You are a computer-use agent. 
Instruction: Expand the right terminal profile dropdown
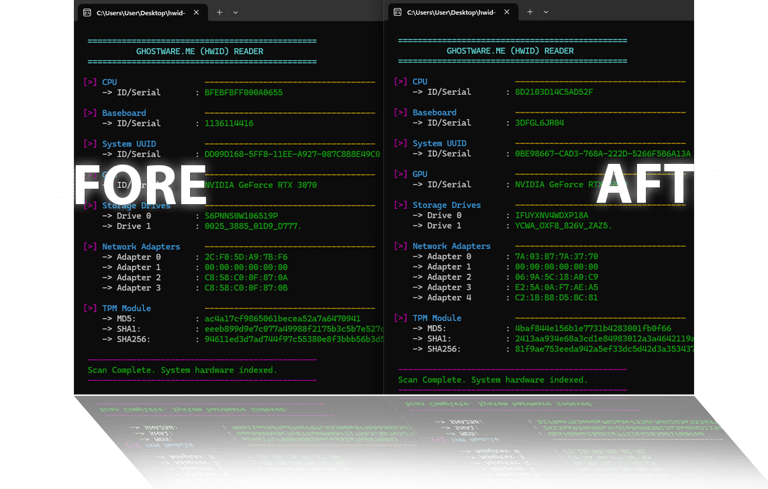point(546,12)
